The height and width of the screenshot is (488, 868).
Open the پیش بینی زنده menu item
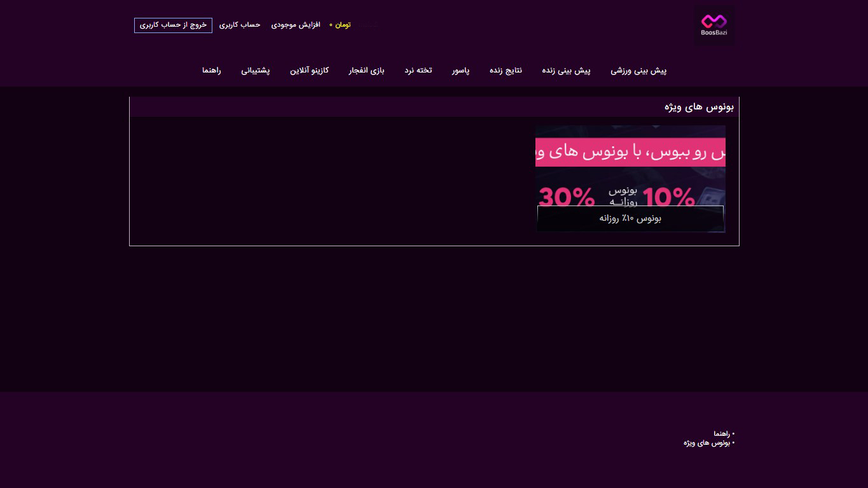(566, 71)
